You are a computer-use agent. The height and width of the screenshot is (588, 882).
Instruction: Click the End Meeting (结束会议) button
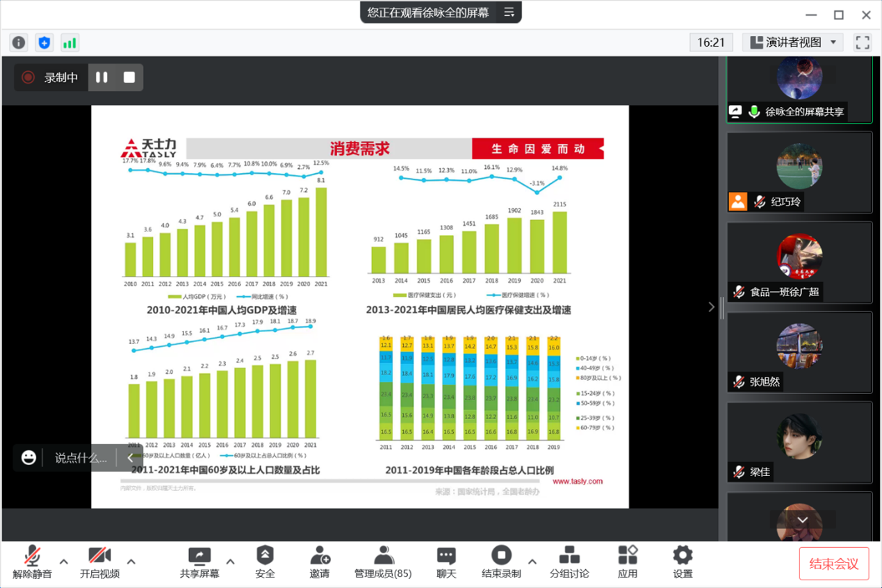coord(833,564)
